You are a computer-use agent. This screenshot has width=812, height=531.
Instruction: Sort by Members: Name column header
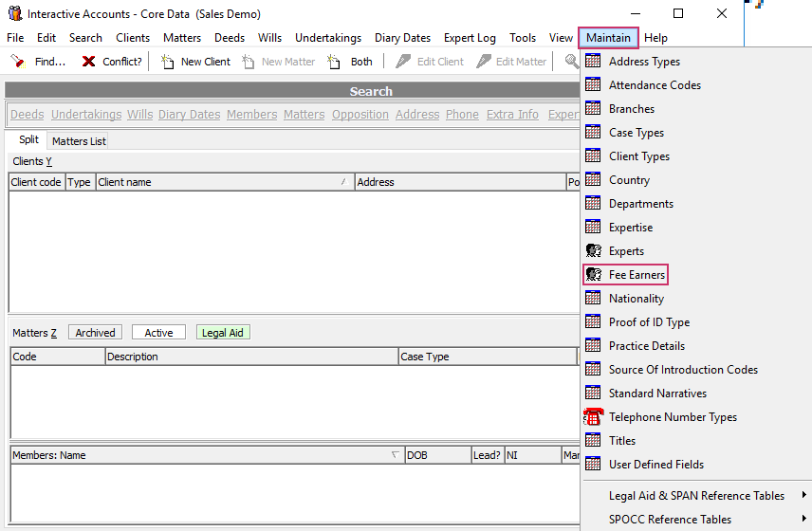tap(207, 455)
